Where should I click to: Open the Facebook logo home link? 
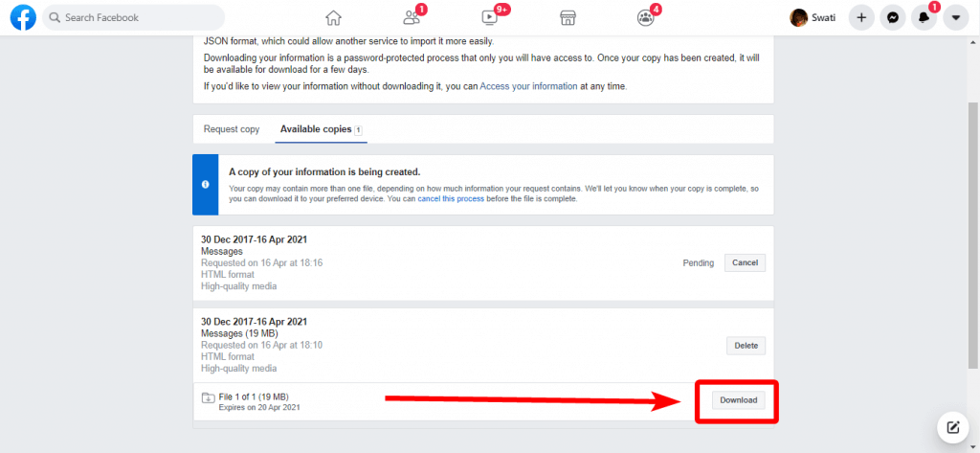tap(23, 17)
